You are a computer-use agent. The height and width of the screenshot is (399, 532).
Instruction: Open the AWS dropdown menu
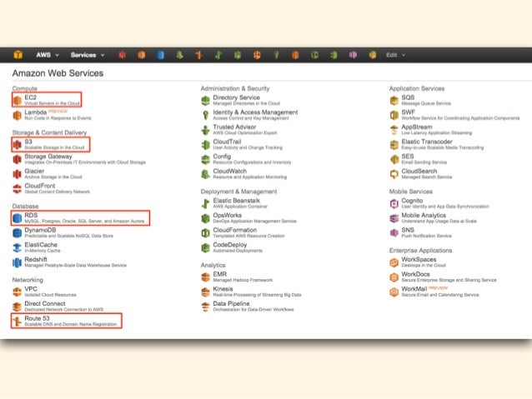(48, 55)
